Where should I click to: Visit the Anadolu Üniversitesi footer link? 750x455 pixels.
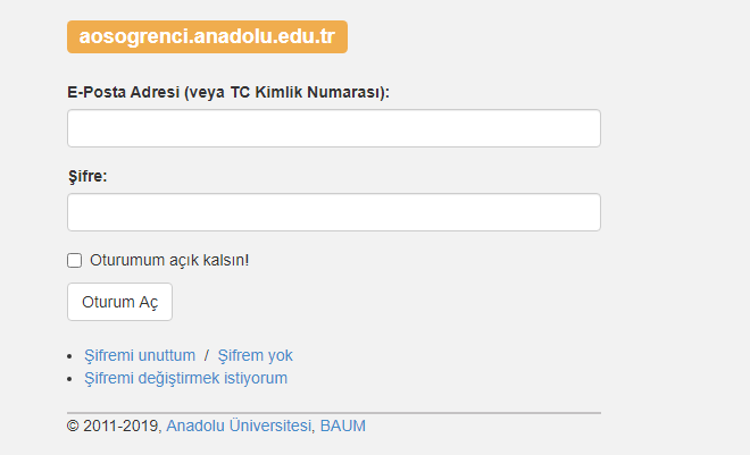coord(239,426)
